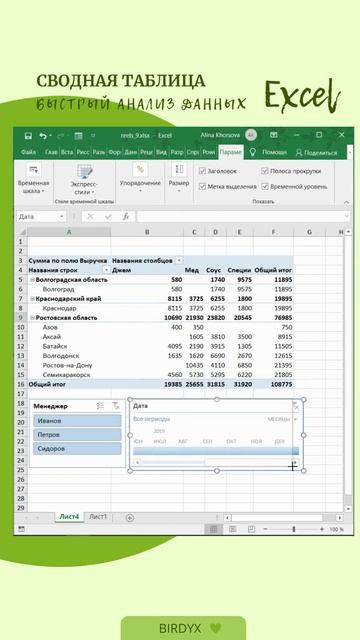Select all cells corner button
The image size is (360, 640).
point(21,232)
